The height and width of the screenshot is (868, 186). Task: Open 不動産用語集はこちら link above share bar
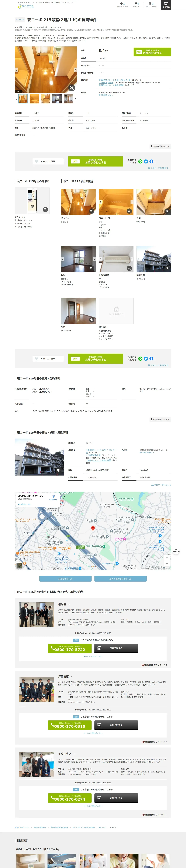click(x=160, y=147)
